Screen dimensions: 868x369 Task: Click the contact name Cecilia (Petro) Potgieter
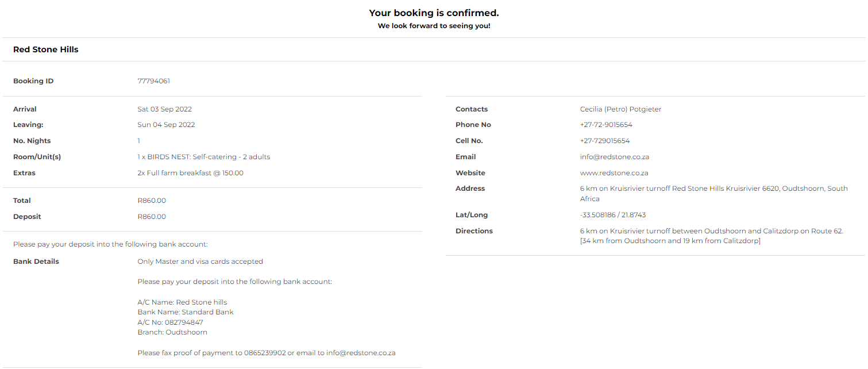pos(620,109)
